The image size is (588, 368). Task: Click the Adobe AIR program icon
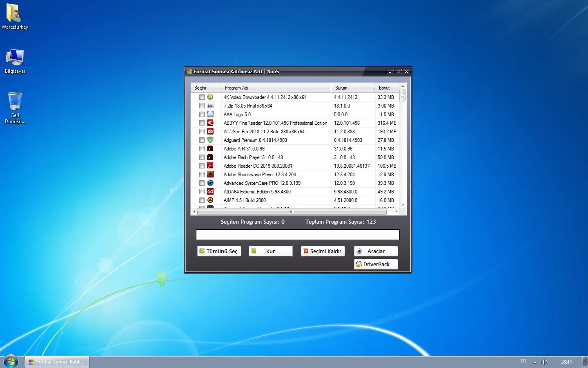[x=210, y=148]
